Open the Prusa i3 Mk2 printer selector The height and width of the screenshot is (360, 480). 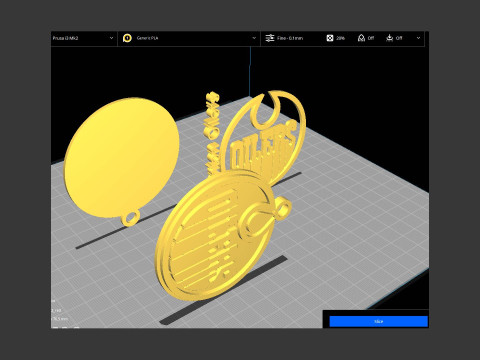[x=84, y=38]
